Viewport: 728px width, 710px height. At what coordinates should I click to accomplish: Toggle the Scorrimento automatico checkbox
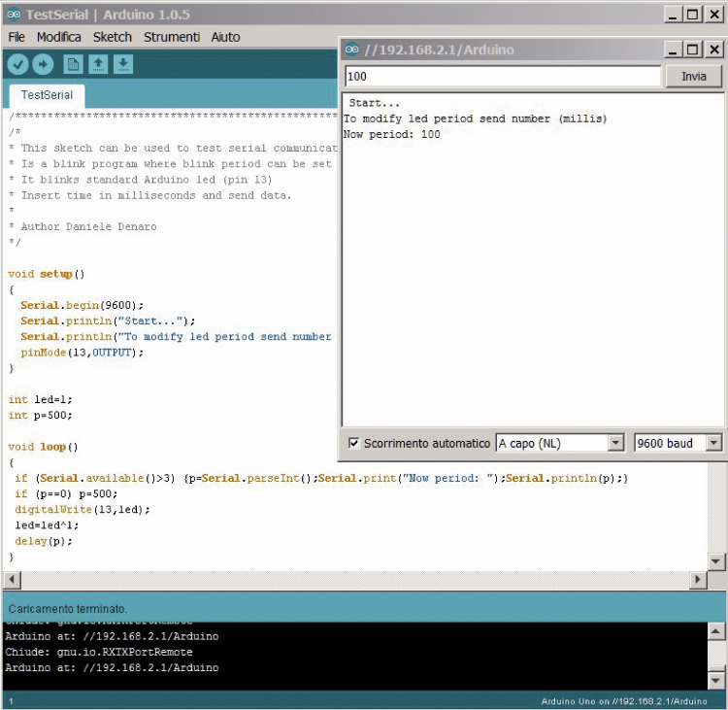[353, 443]
